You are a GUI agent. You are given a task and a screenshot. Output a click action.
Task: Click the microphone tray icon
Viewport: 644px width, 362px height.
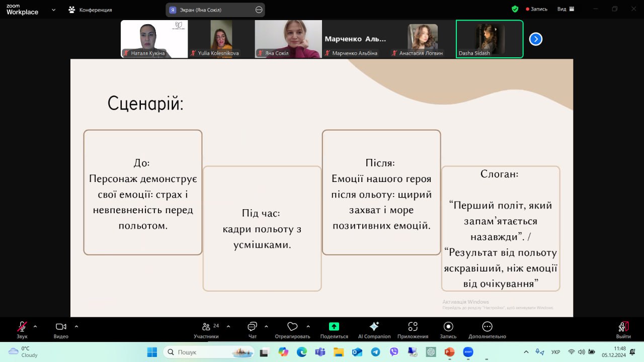[540, 352]
